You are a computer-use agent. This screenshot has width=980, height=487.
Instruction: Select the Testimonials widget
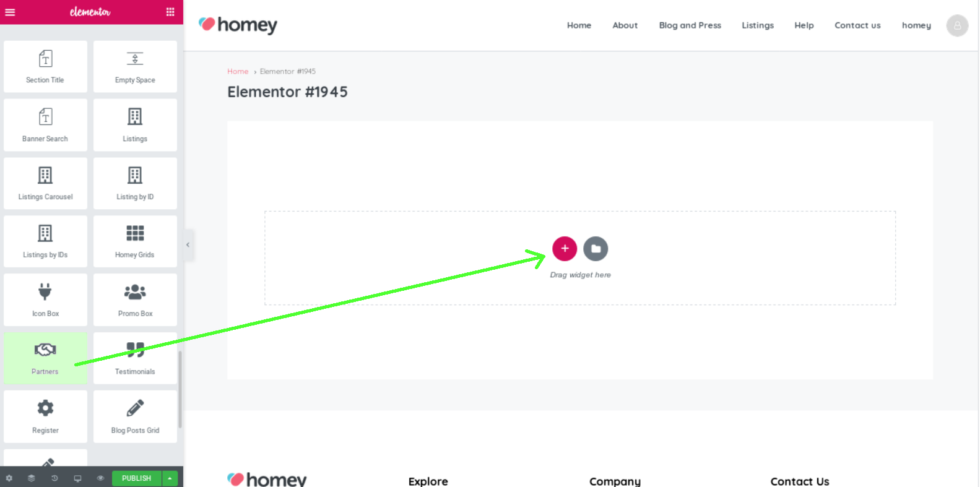[135, 358]
